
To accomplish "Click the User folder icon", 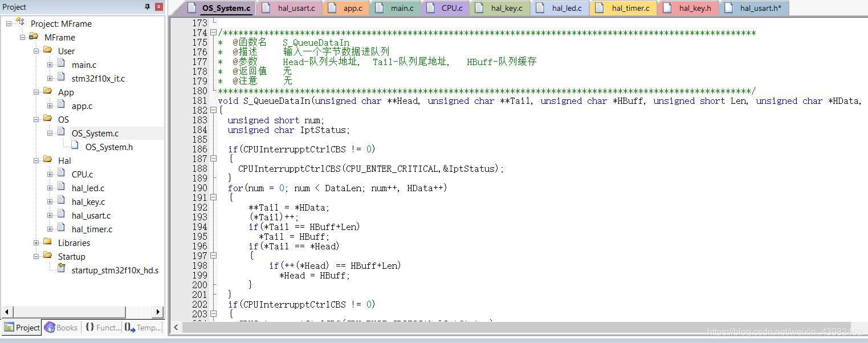I will (x=47, y=50).
